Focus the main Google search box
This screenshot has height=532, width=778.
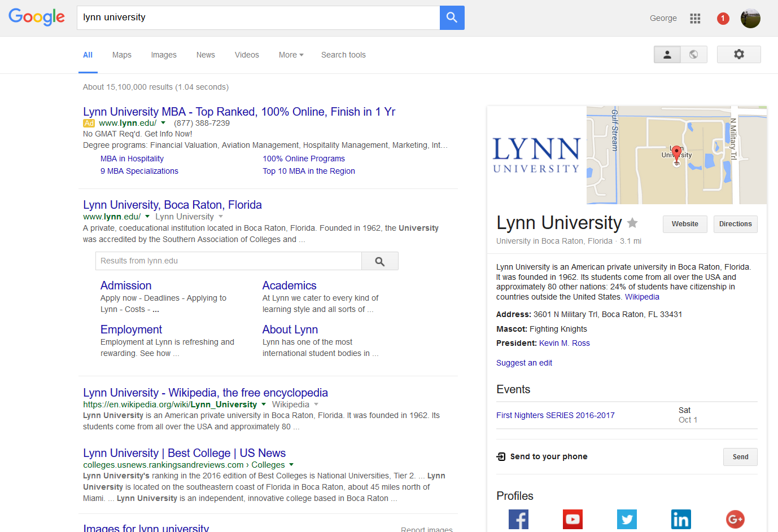pyautogui.click(x=258, y=17)
